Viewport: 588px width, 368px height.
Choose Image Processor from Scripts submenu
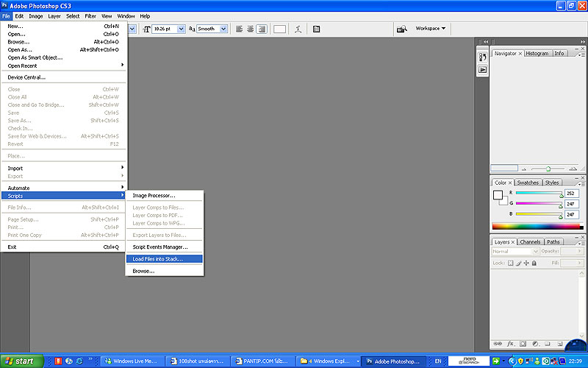pyautogui.click(x=165, y=196)
